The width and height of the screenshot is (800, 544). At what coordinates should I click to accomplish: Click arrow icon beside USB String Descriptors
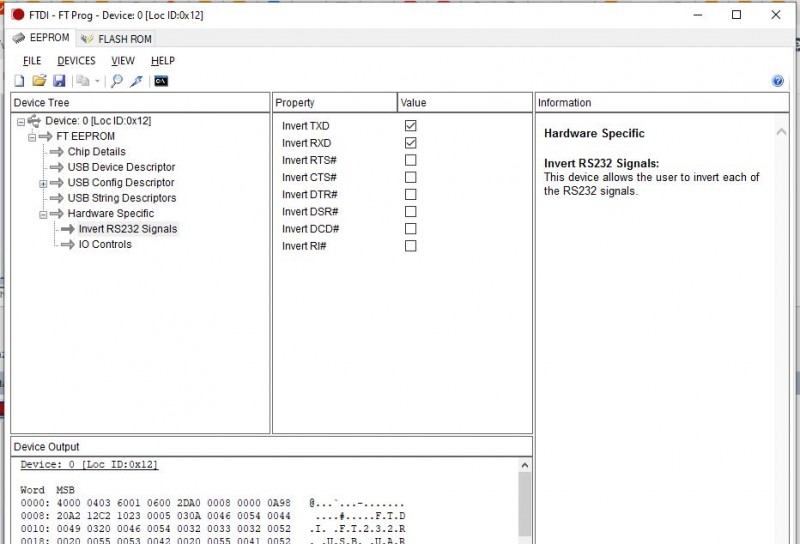[57, 198]
